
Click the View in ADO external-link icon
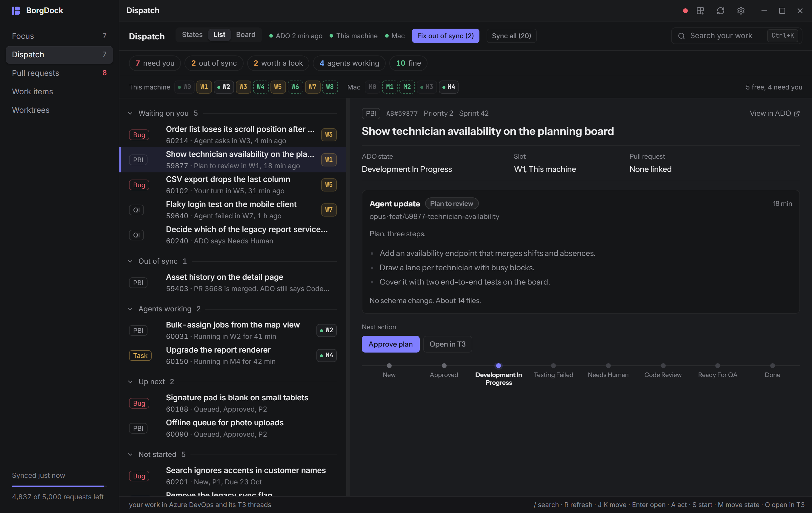pyautogui.click(x=796, y=114)
